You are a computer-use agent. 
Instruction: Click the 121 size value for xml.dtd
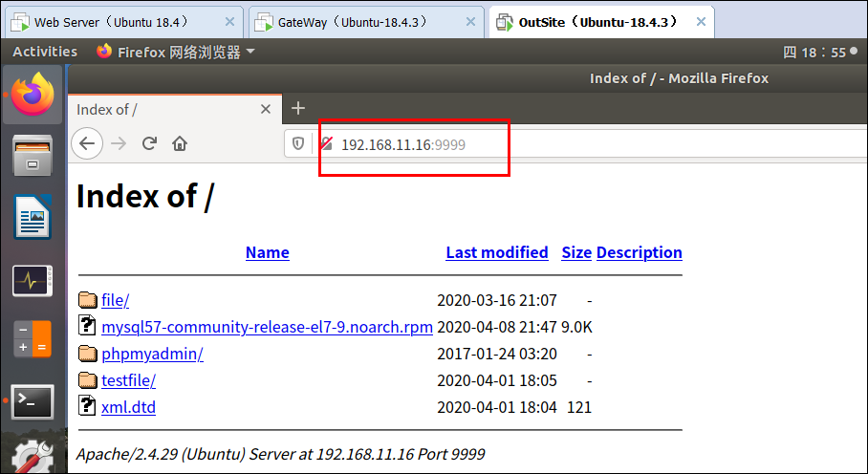point(579,407)
